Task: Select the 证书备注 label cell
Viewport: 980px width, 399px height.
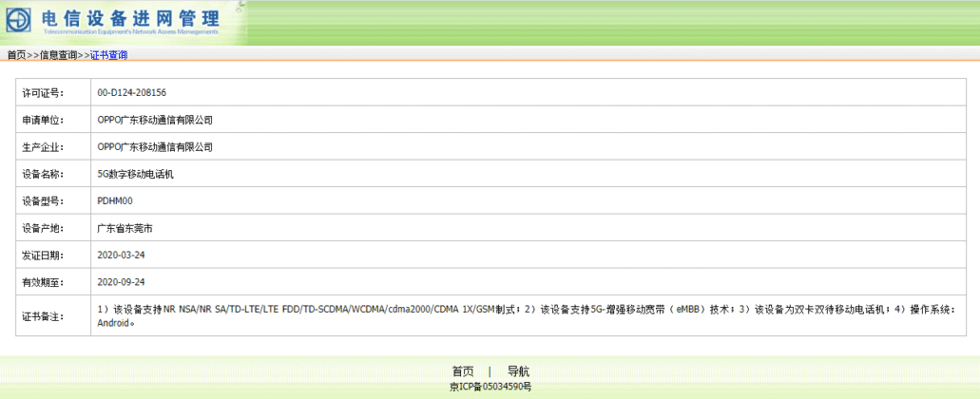Action: (x=53, y=316)
